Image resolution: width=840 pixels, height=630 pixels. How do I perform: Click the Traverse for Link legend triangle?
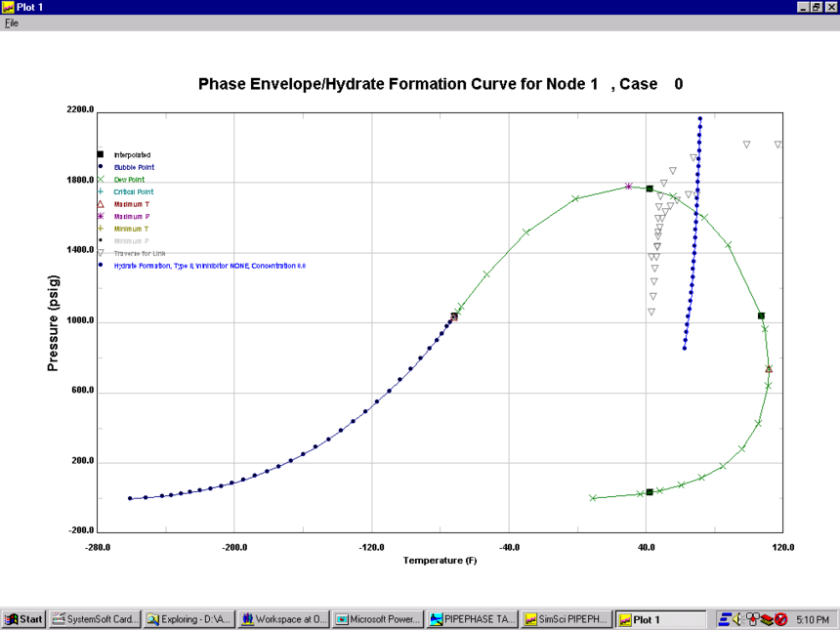tap(101, 253)
